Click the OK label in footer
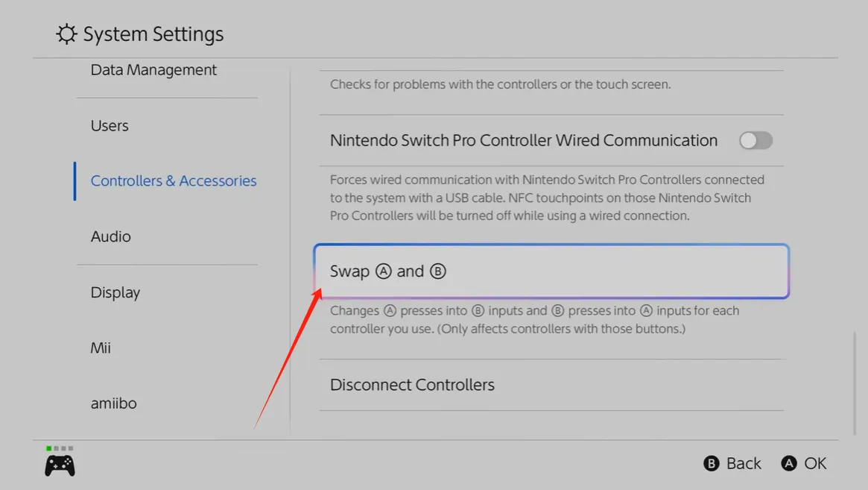This screenshot has height=490, width=868. click(x=815, y=464)
